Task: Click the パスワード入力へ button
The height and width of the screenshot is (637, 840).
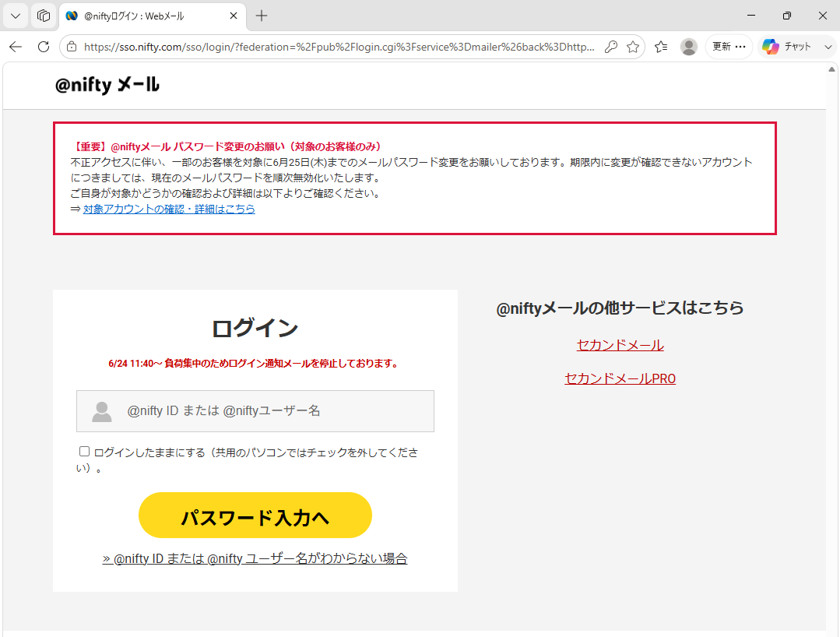Action: (x=255, y=516)
